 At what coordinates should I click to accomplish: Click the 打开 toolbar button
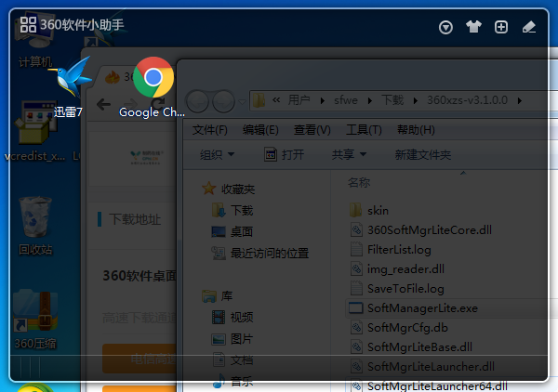[284, 154]
